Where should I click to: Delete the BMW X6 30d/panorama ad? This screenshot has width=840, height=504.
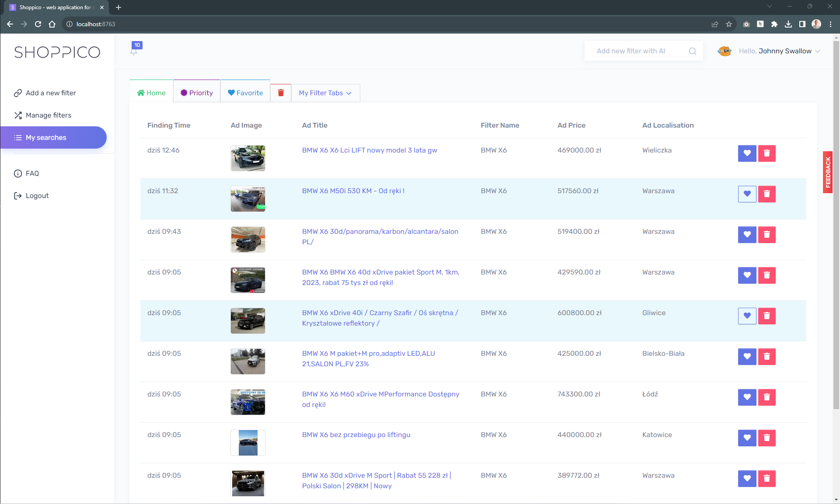click(x=767, y=235)
